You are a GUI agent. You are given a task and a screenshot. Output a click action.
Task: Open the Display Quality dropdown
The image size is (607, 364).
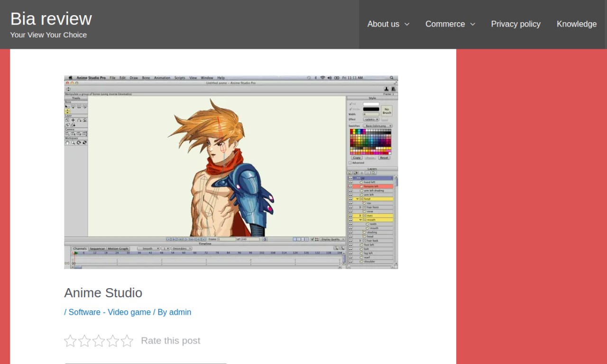pos(332,239)
